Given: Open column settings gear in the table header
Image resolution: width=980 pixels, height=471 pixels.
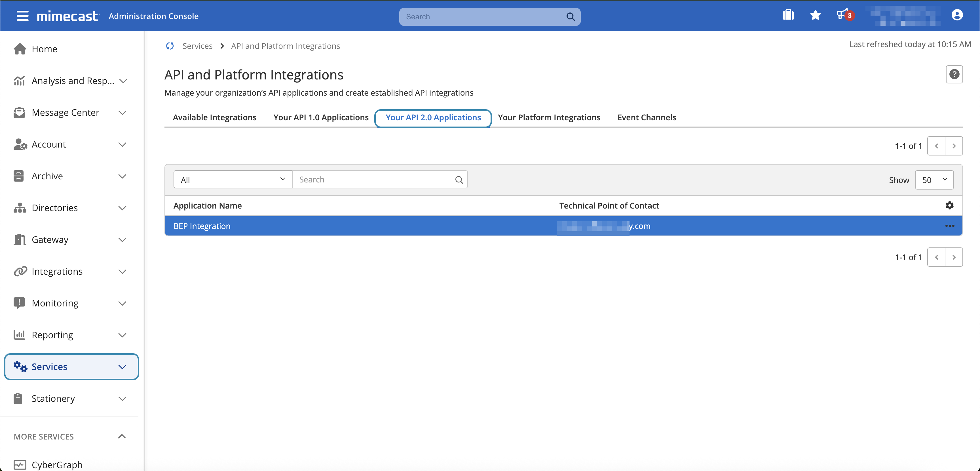Looking at the screenshot, I should 950,205.
